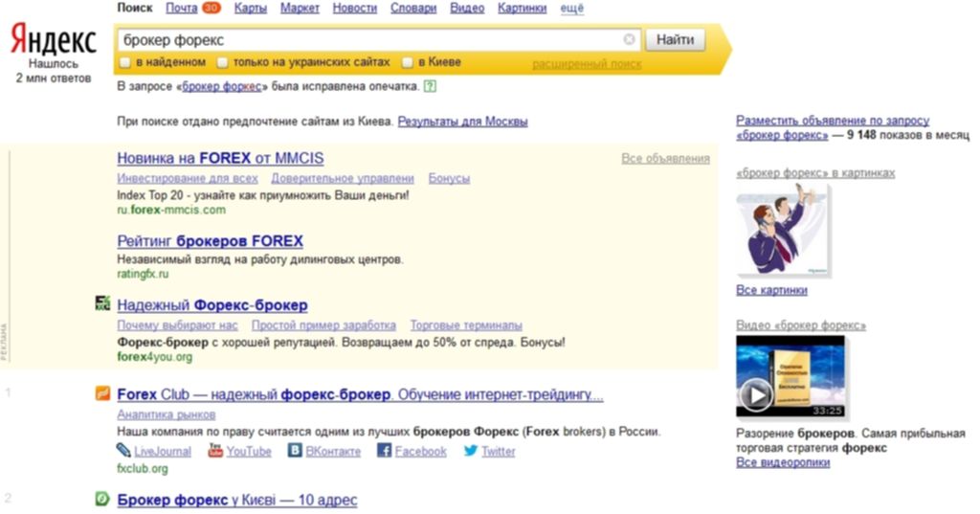Open the ru.forex-mmcis.com URL

click(171, 210)
